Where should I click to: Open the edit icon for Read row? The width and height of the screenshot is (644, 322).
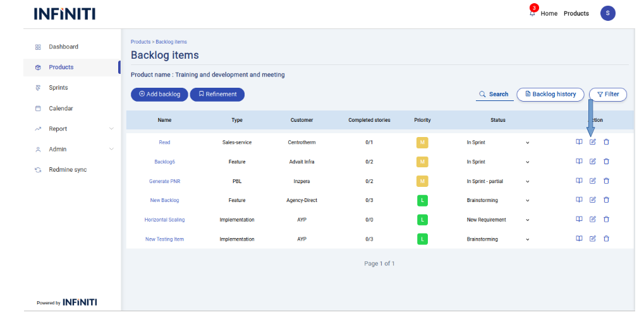click(592, 142)
